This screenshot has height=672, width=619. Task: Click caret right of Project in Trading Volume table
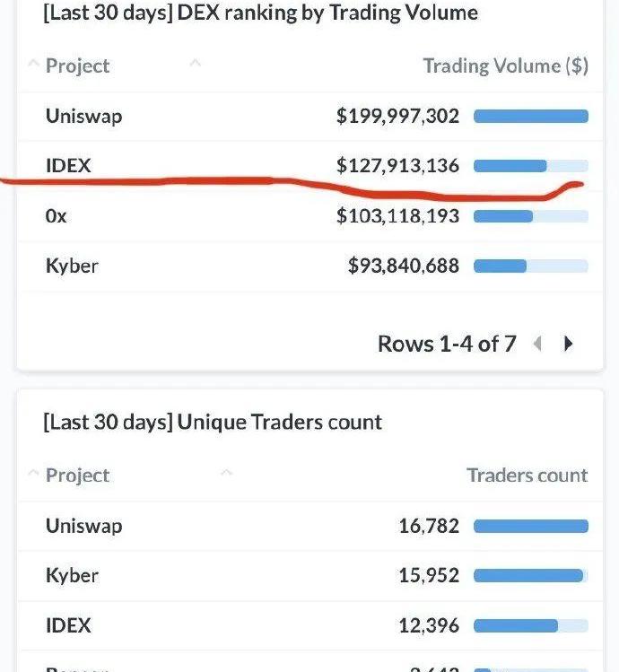pos(195,63)
